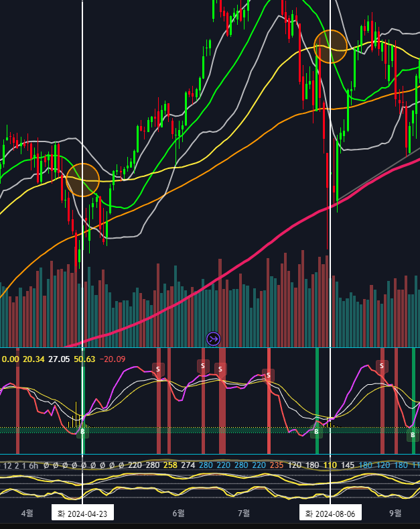420x529 pixels.
Task: Select the yellow 258 value in number row
Action: pos(170,465)
